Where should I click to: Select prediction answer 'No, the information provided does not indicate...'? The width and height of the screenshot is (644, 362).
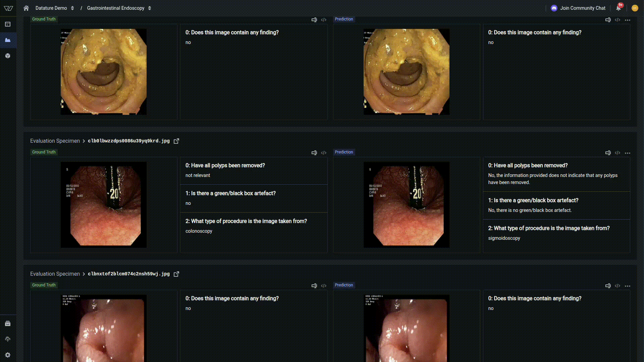[553, 179]
